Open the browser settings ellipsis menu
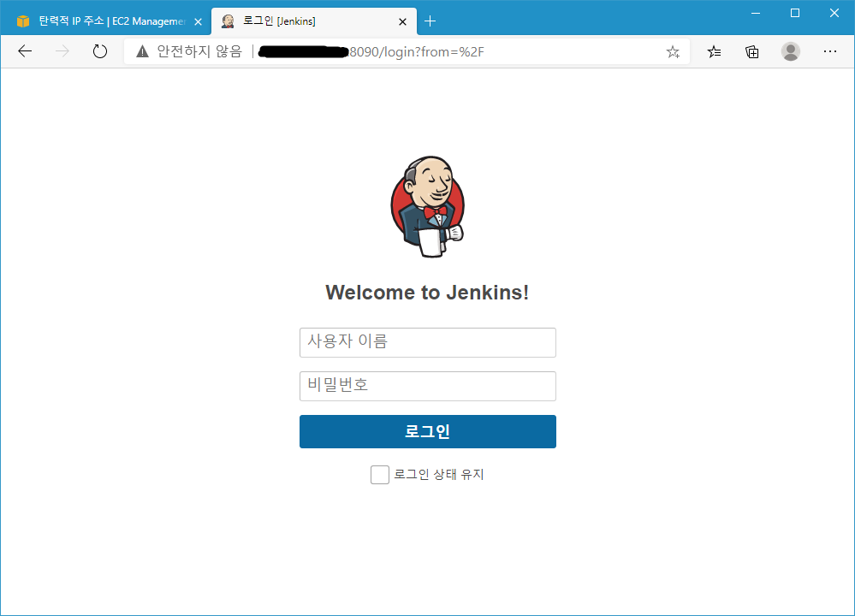 click(x=830, y=51)
